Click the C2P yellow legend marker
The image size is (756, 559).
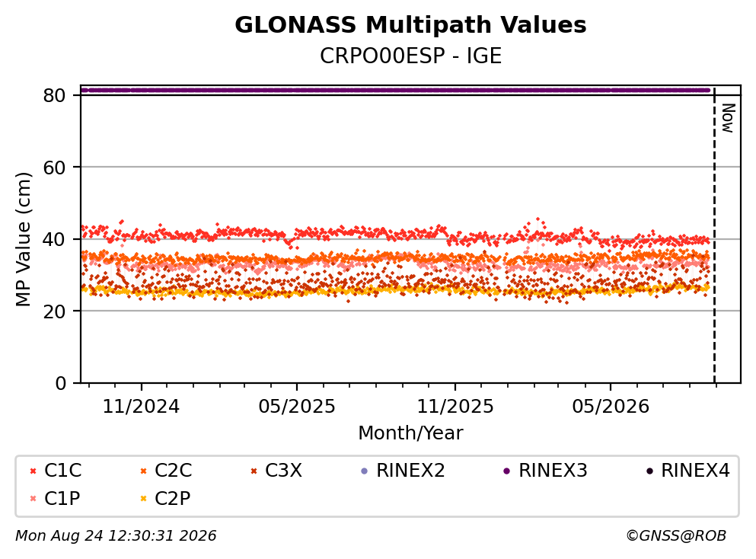143,499
